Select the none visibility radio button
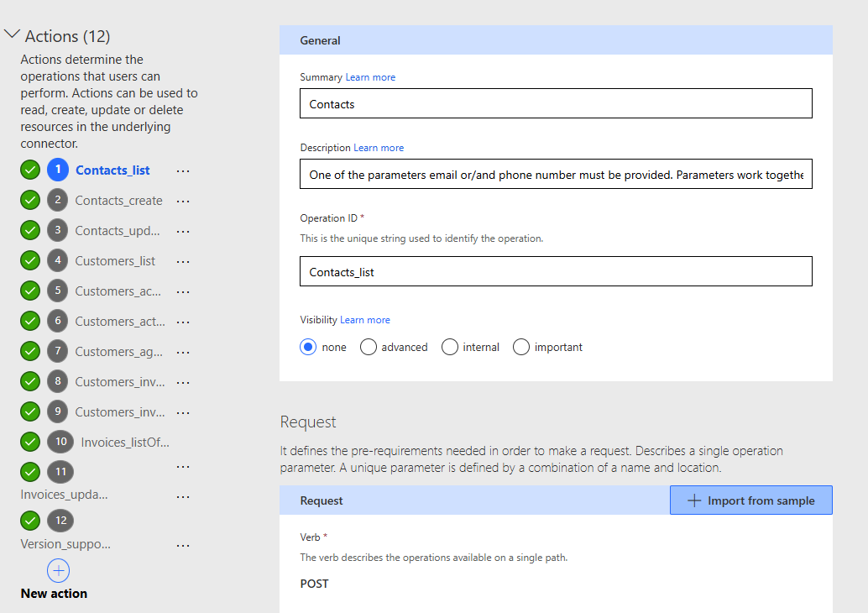This screenshot has width=868, height=613. [x=308, y=347]
